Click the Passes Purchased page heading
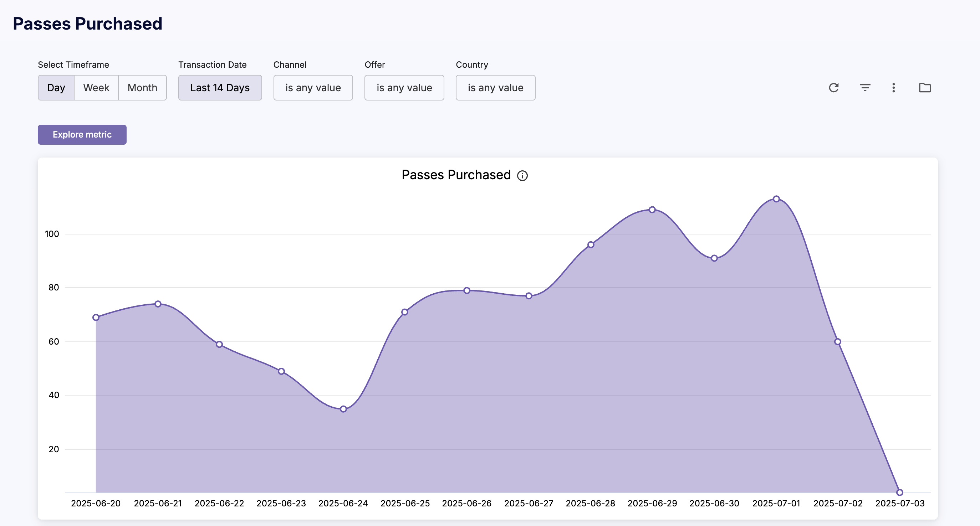Screen dimensions: 980x526 click(x=87, y=24)
